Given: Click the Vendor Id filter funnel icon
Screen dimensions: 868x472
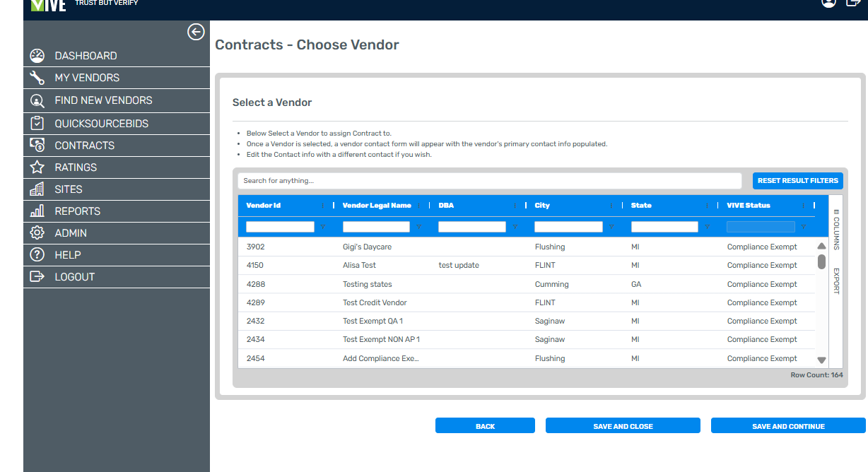Looking at the screenshot, I should [323, 227].
